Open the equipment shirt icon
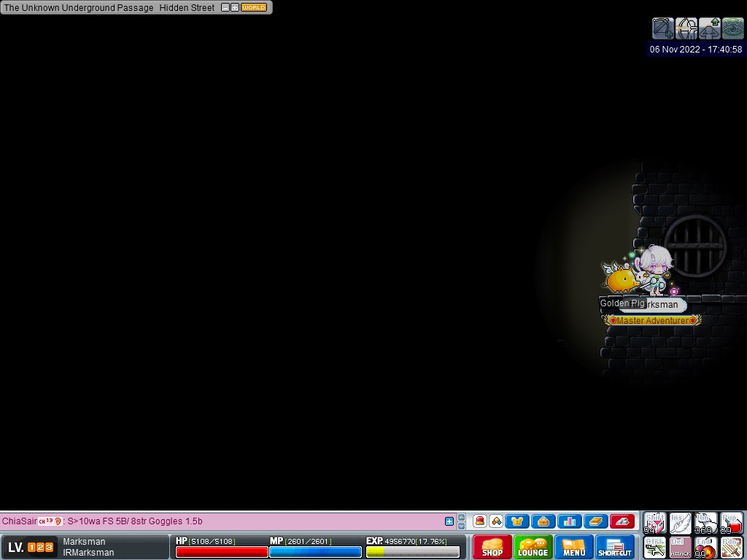The width and height of the screenshot is (747, 560). (x=517, y=521)
